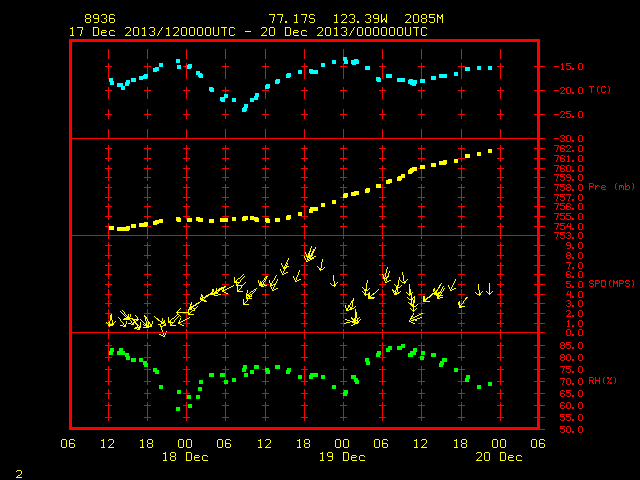This screenshot has height=480, width=640.
Task: Click the RH(%) humidity axis label
Action: click(602, 381)
